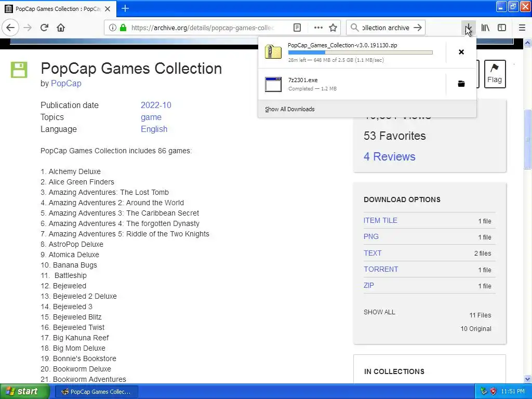Open the PopCap_Games_Collection zip download entry

(352, 52)
